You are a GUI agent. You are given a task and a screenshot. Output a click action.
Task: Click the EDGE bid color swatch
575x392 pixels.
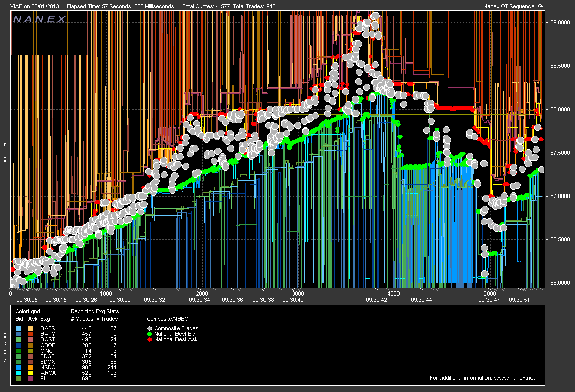pyautogui.click(x=18, y=356)
